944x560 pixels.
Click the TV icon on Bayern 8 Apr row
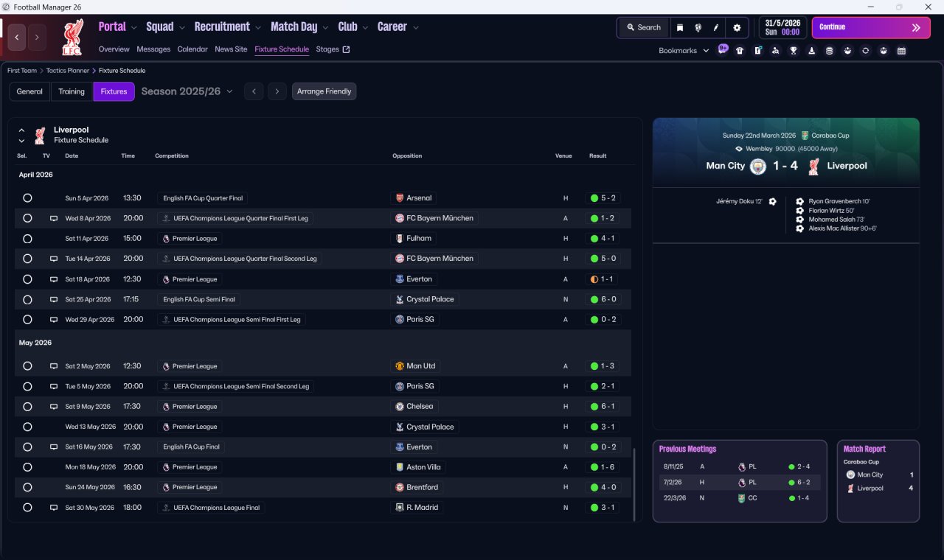53,218
